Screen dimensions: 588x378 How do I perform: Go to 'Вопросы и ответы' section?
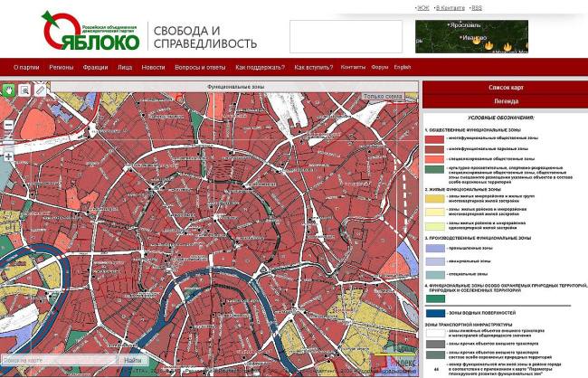click(x=200, y=67)
